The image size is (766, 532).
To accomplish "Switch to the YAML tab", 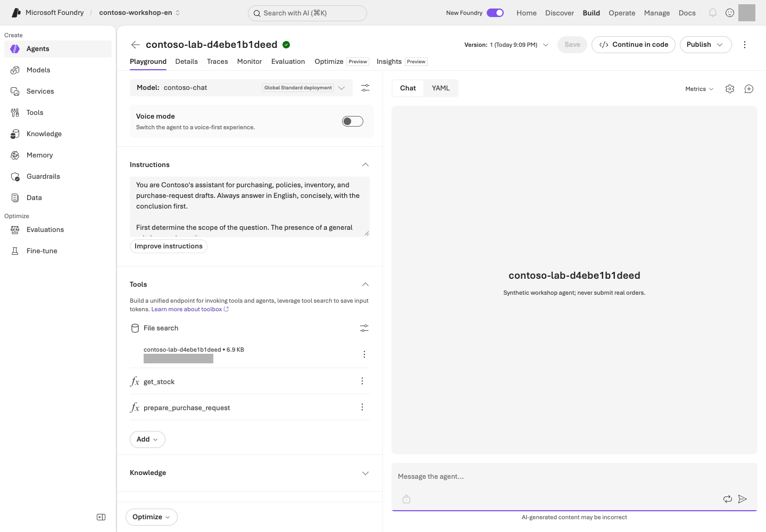I will coord(441,88).
